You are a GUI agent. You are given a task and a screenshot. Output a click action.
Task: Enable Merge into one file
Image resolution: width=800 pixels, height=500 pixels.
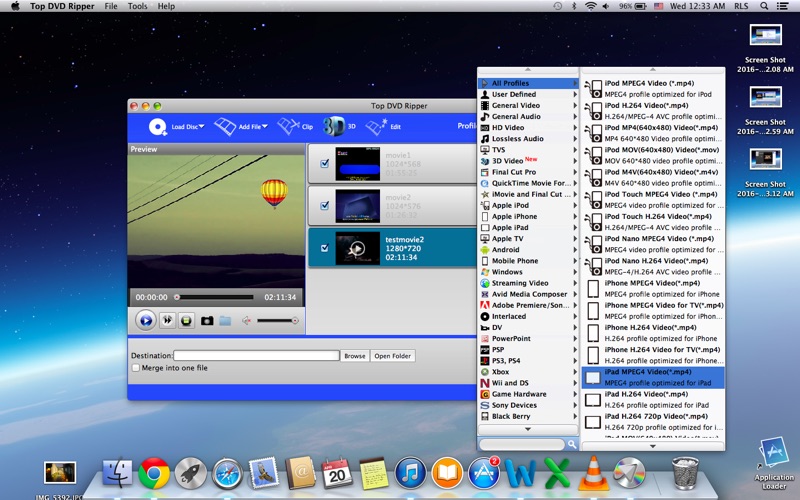136,368
